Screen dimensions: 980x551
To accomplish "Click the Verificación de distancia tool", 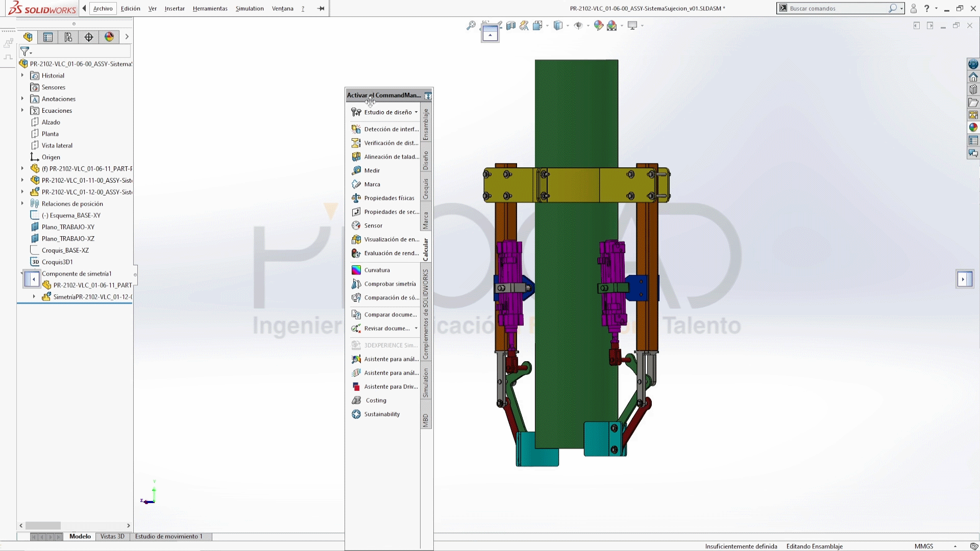I will point(385,143).
